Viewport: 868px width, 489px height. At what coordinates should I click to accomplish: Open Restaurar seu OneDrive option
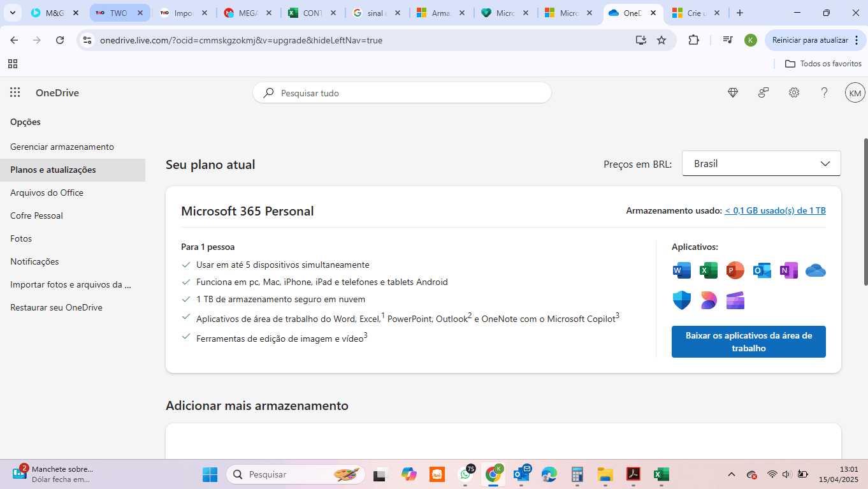[56, 307]
